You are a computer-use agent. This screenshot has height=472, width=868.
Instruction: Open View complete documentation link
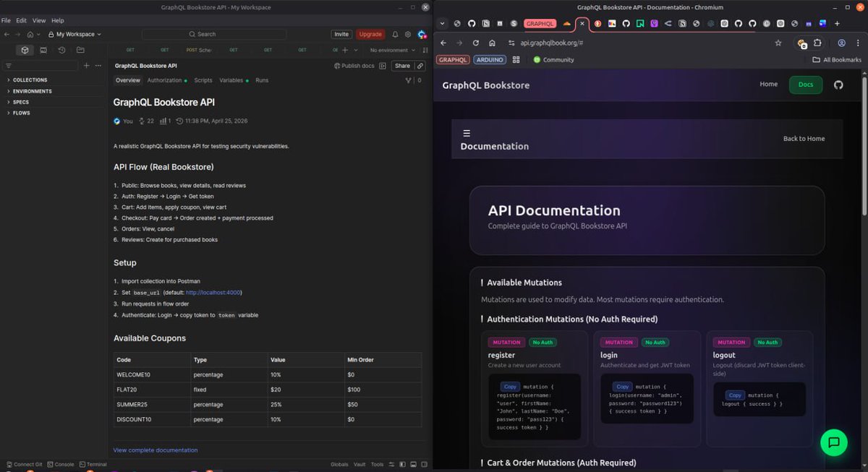[156, 450]
